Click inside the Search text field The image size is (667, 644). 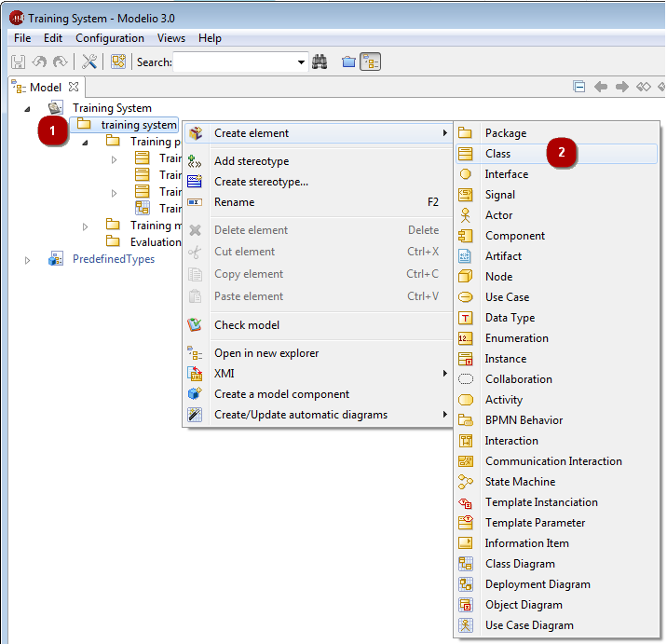(x=233, y=62)
